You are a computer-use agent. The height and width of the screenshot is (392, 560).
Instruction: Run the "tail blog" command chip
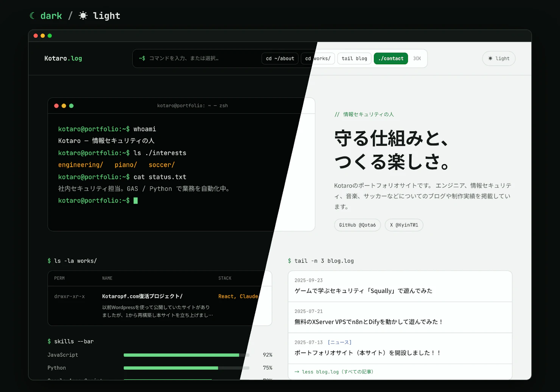pos(354,59)
